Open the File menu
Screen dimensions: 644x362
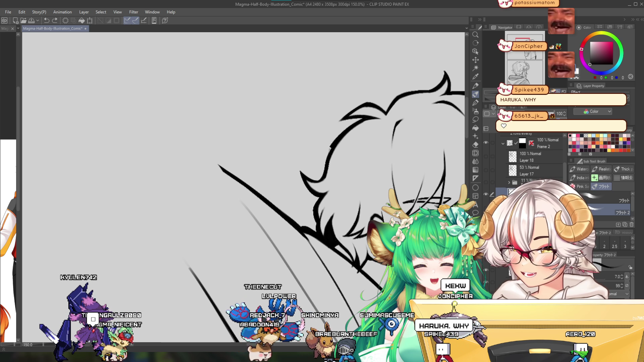[x=8, y=12]
